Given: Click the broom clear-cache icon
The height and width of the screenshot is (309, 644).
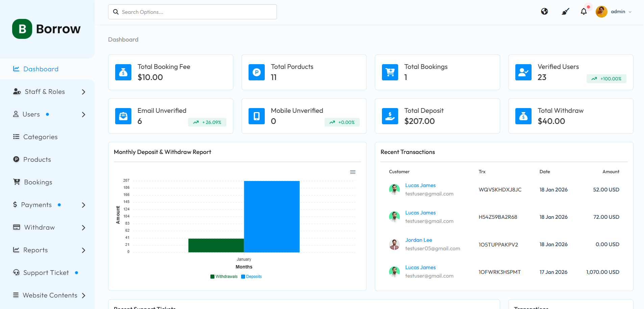Looking at the screenshot, I should (565, 11).
